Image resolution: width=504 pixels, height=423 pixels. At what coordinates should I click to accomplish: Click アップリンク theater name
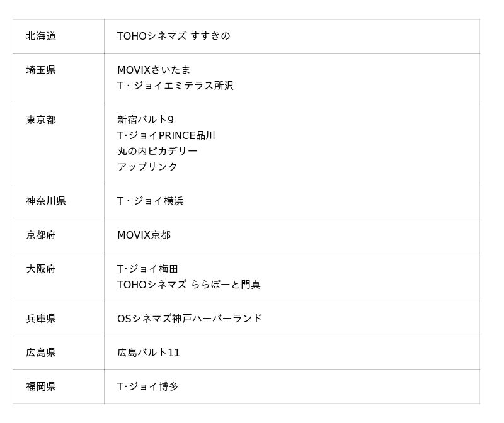click(x=147, y=167)
